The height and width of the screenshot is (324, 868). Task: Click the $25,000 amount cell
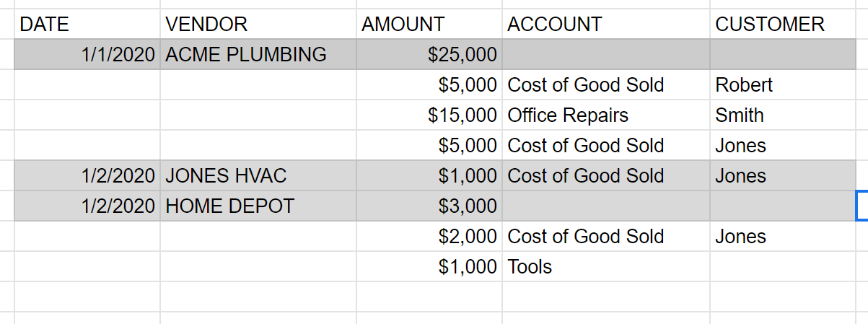[x=429, y=55]
